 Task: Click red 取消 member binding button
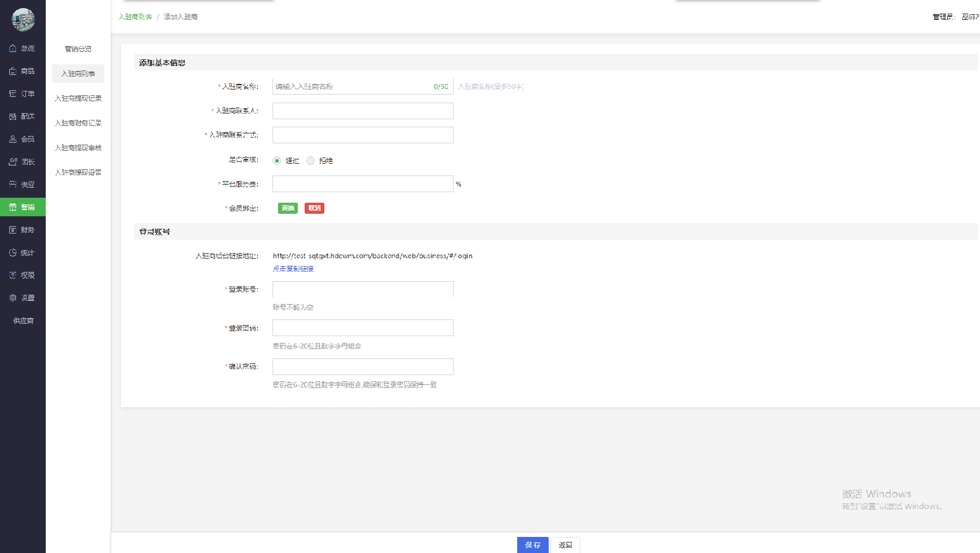click(x=315, y=208)
